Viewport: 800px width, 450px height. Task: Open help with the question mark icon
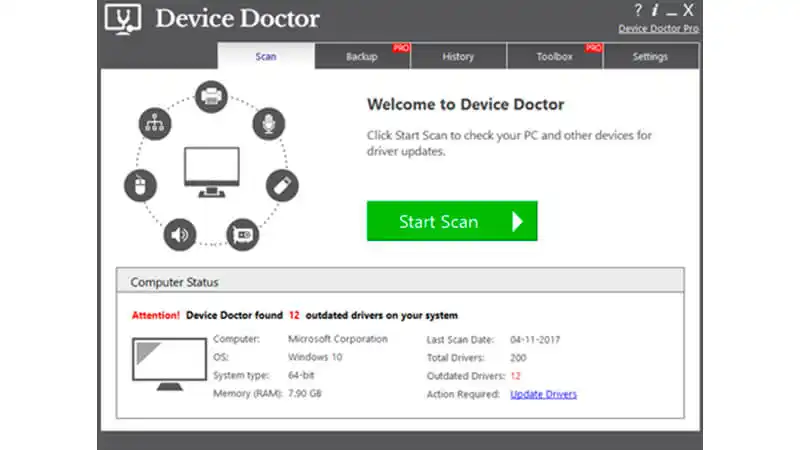pyautogui.click(x=638, y=11)
